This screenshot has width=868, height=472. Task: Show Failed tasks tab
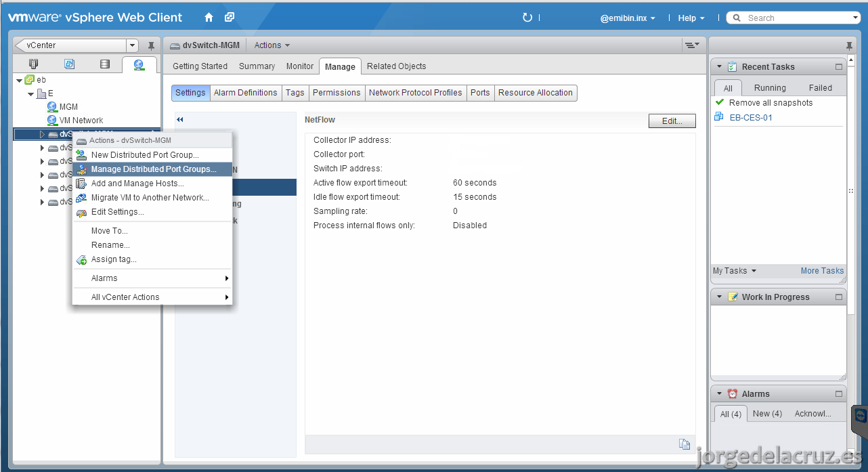(820, 88)
